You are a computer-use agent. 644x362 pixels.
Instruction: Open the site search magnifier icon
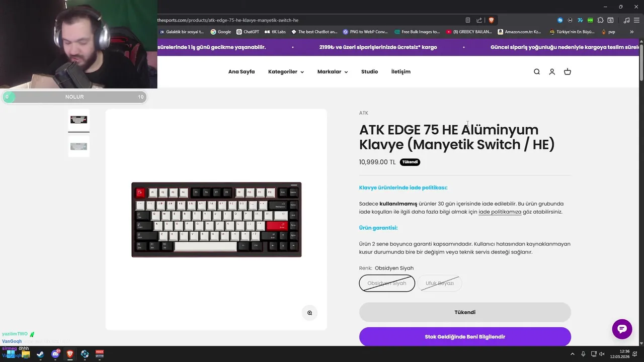pyautogui.click(x=537, y=72)
